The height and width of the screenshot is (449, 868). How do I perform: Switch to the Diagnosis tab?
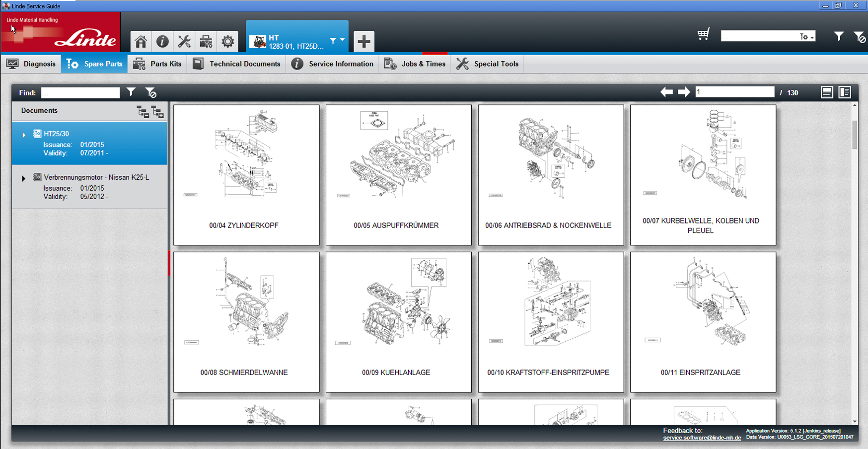click(31, 64)
